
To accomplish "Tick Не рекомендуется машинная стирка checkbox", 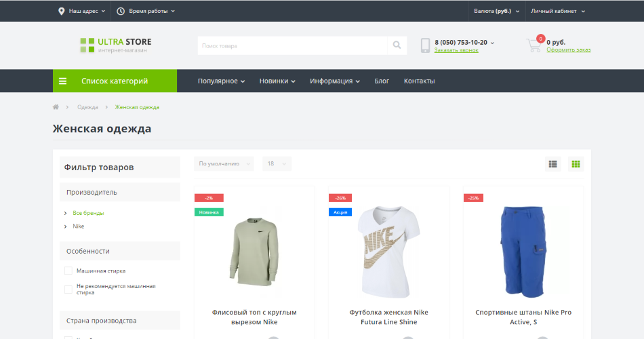I will (68, 290).
